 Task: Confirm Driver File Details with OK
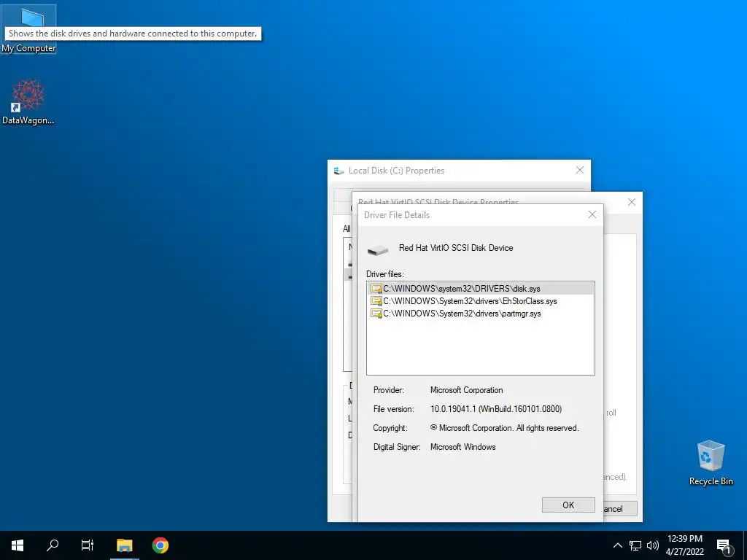click(568, 505)
